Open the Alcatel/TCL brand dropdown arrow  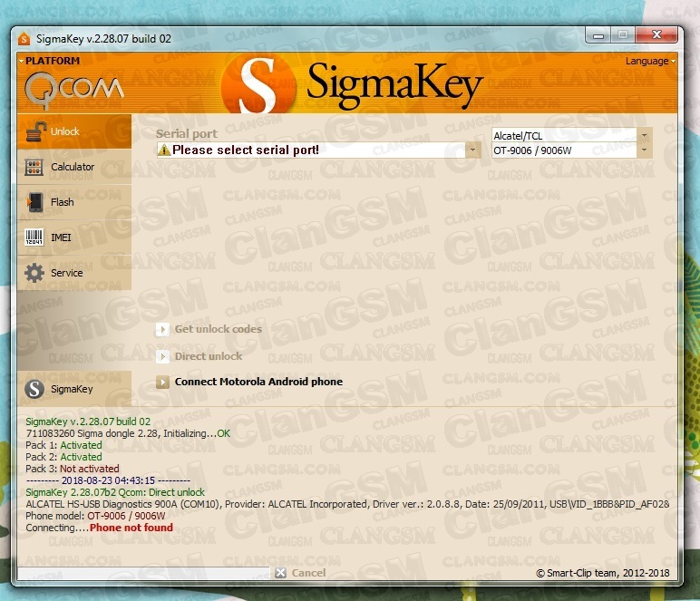644,135
